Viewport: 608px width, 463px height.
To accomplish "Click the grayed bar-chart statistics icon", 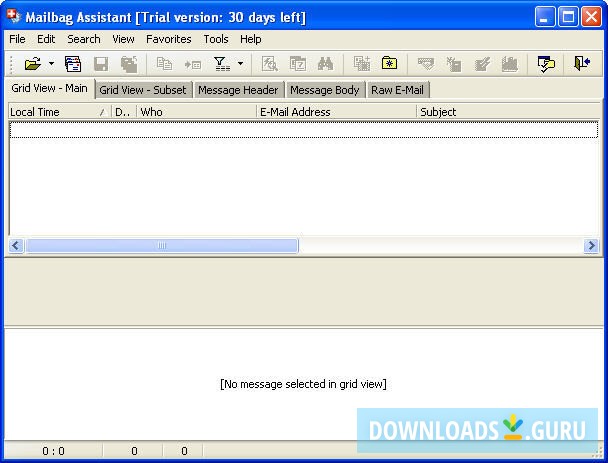I will [x=510, y=64].
